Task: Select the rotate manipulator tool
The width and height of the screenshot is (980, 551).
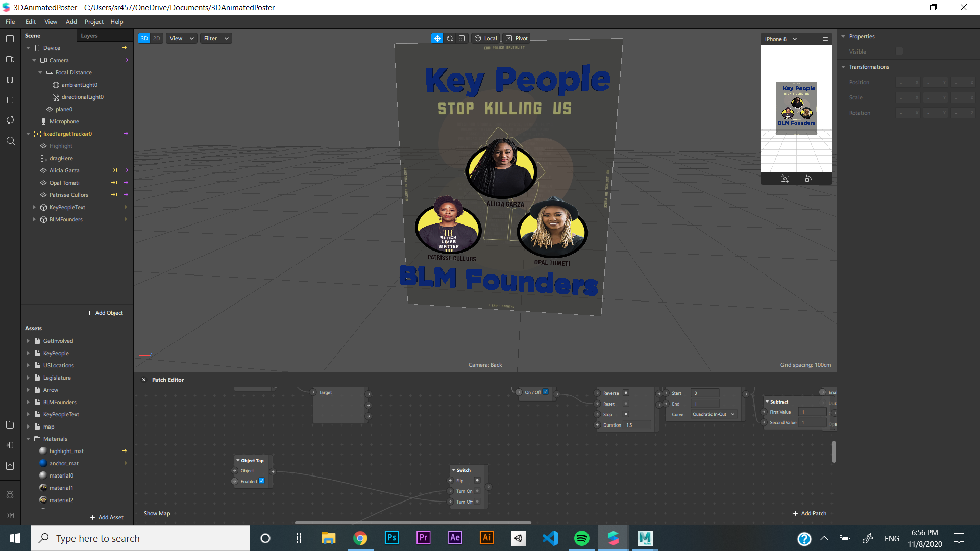Action: click(450, 38)
